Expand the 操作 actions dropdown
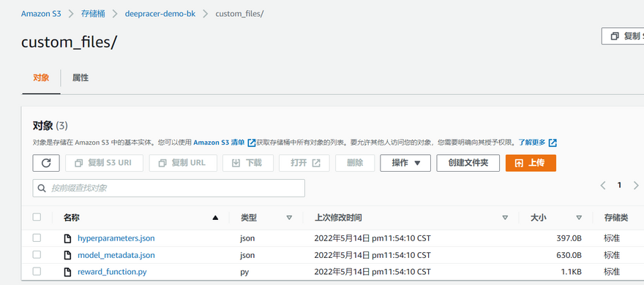The image size is (644, 285). [x=405, y=163]
